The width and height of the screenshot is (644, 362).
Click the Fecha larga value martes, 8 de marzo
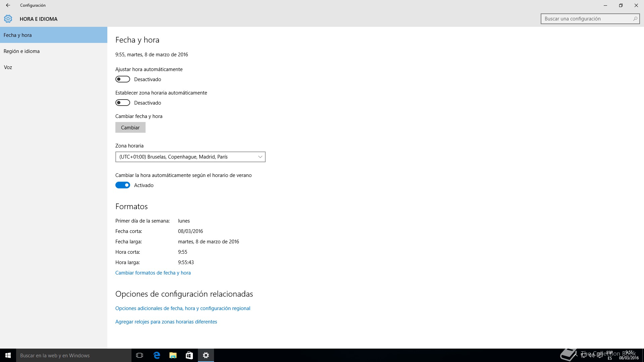[209, 242]
